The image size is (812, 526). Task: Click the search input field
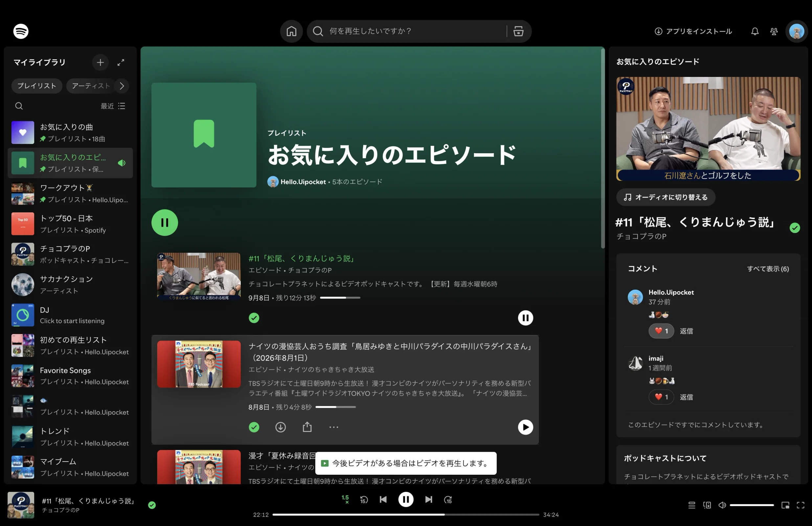pos(415,31)
